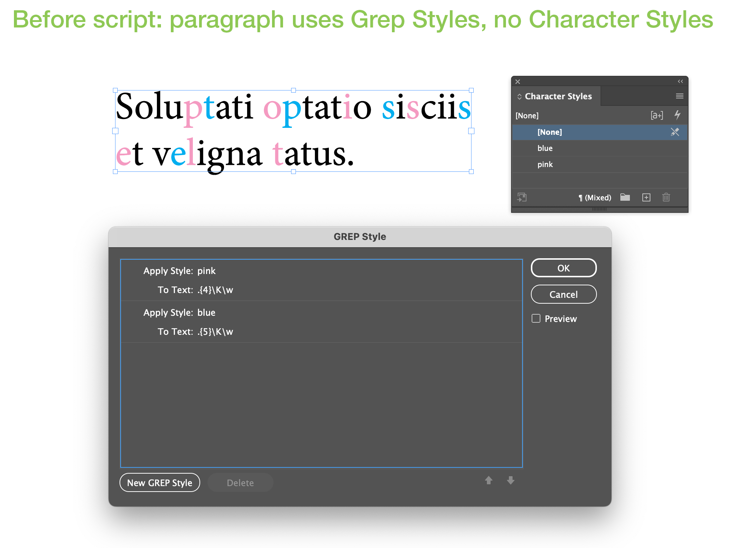Image resolution: width=756 pixels, height=548 pixels.
Task: Click the Create new character style plus icon
Action: [646, 197]
